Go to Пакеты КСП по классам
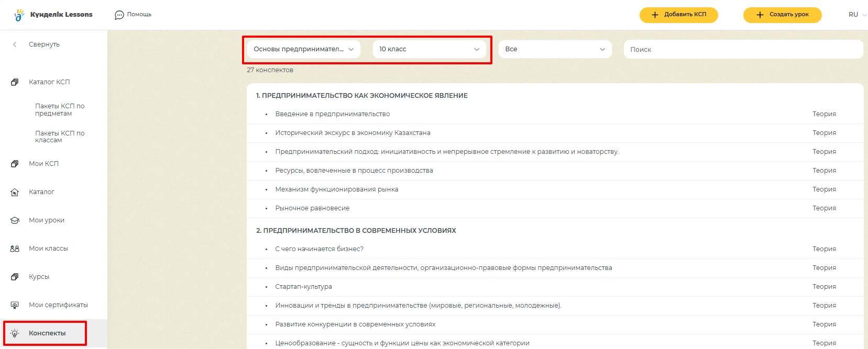 pyautogui.click(x=60, y=137)
